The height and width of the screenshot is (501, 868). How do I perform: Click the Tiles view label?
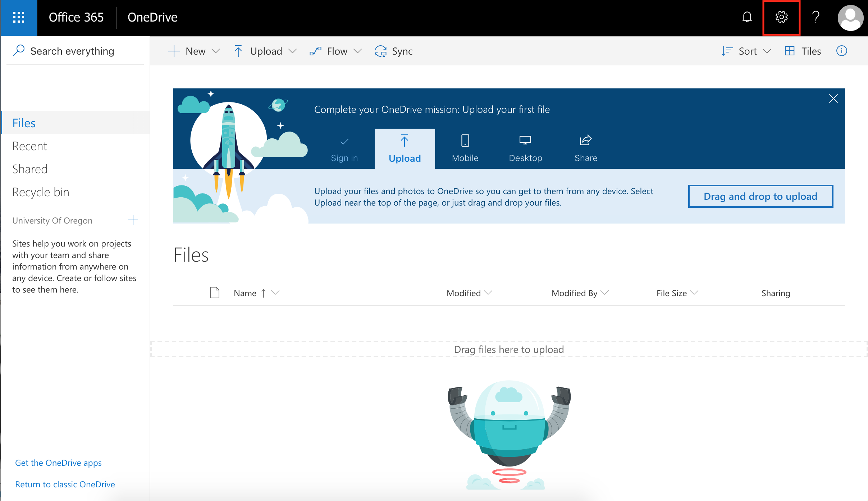click(811, 51)
